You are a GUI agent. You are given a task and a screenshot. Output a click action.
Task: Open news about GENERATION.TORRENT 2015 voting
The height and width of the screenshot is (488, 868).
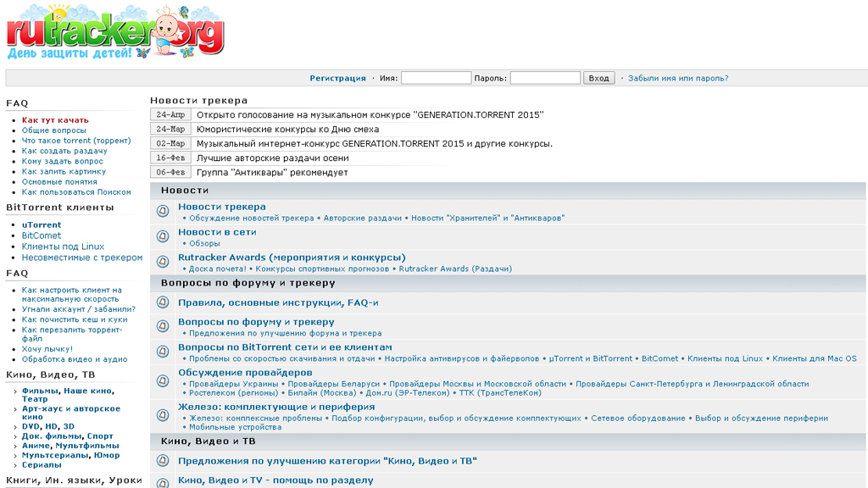pos(370,114)
